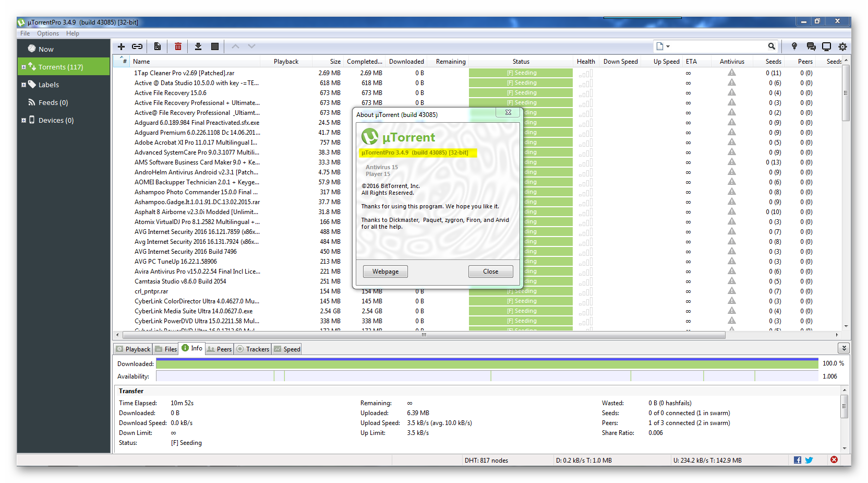Move torrent up in queue arrow
868x483 pixels.
(235, 46)
